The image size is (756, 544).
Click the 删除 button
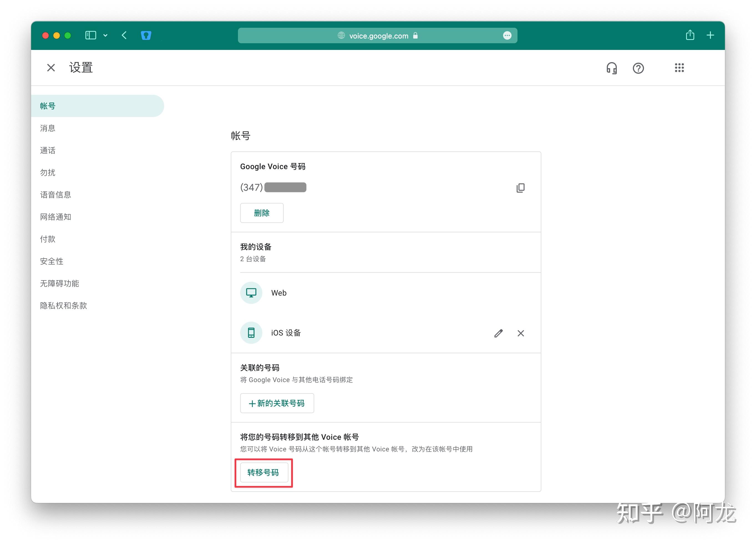(x=262, y=213)
